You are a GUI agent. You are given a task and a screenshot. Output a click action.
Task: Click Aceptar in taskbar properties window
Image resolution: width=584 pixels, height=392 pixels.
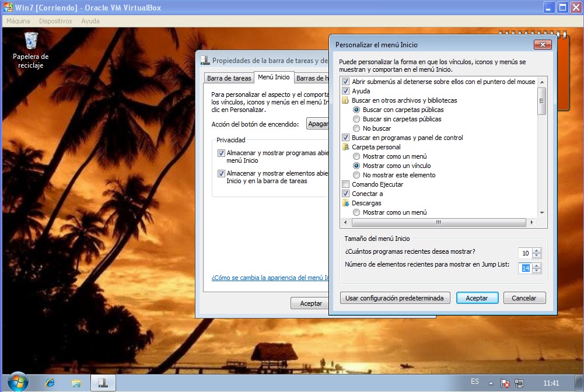tap(310, 303)
